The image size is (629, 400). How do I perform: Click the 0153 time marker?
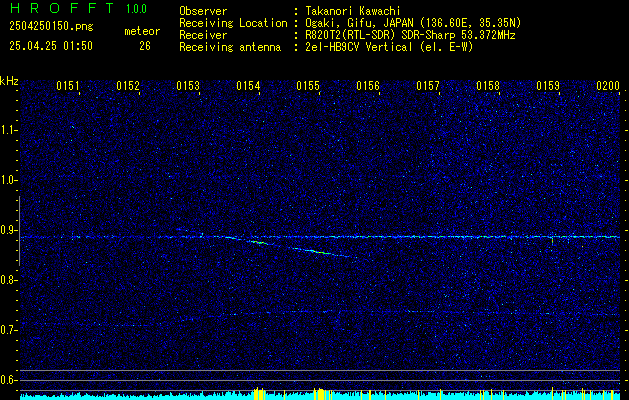click(188, 86)
